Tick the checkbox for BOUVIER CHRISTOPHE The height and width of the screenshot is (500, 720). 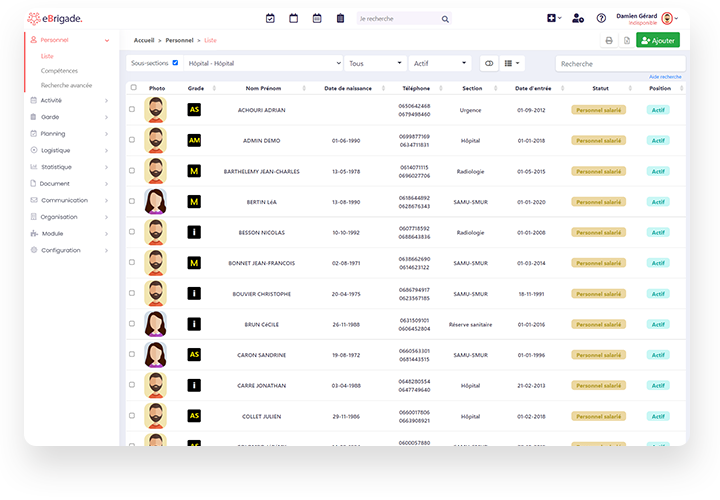pos(132,293)
